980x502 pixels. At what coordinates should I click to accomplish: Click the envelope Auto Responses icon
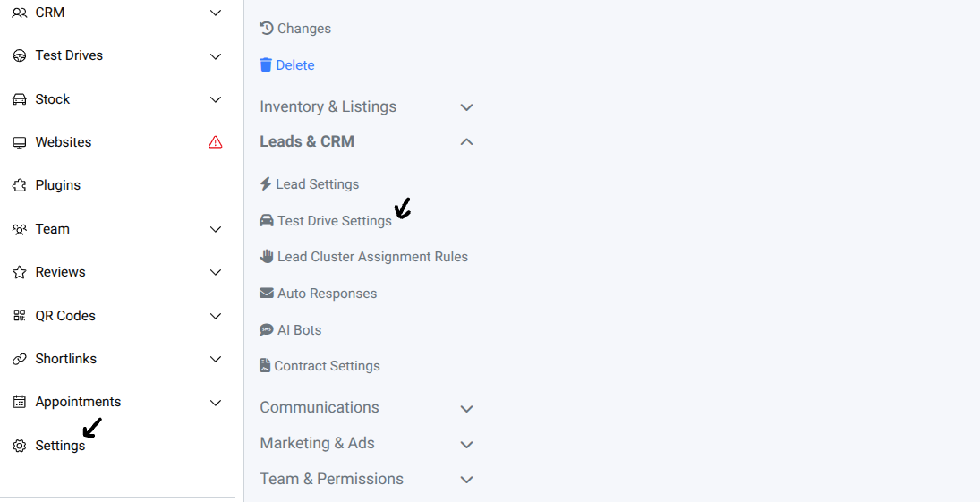coord(266,294)
